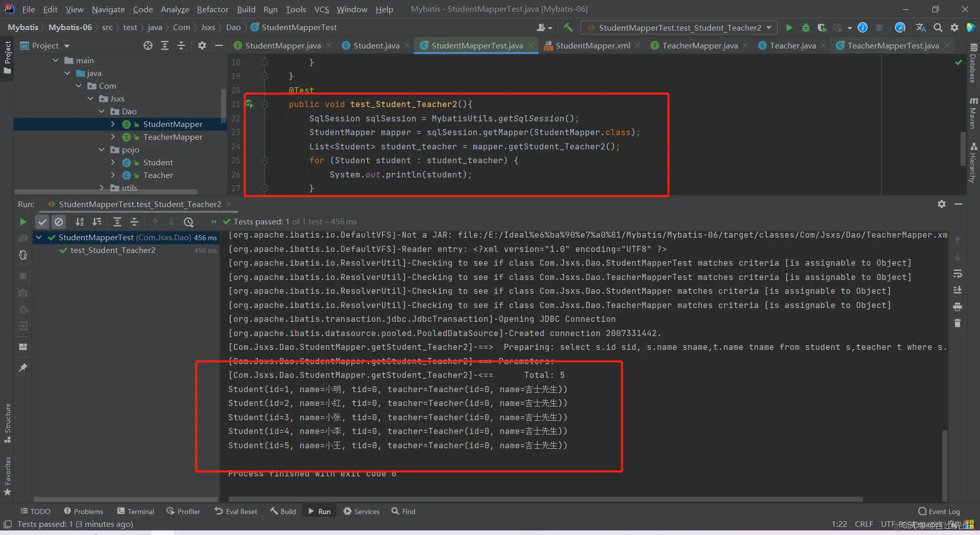Screen dimensions: 980x535
Task: Switch to StudentMapper.java editor tab
Action: coord(283,45)
